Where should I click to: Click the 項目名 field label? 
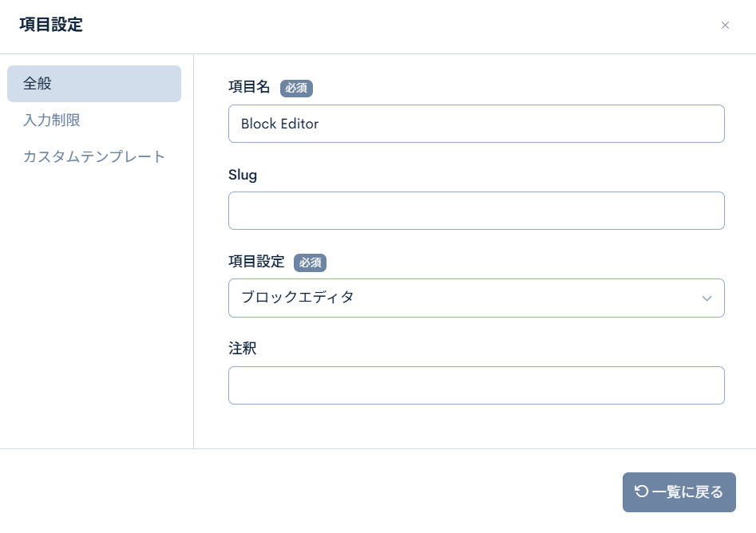point(249,87)
